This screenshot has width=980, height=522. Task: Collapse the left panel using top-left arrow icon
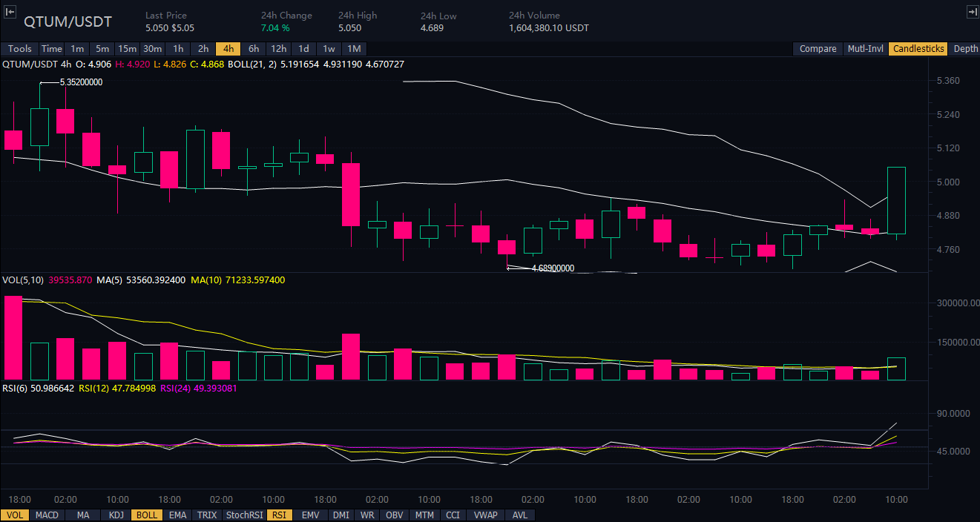(10, 12)
